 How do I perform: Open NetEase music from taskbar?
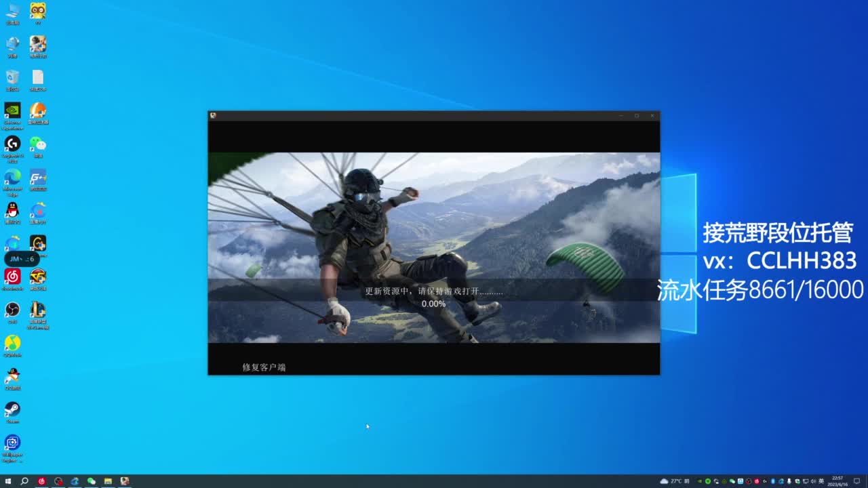click(41, 481)
